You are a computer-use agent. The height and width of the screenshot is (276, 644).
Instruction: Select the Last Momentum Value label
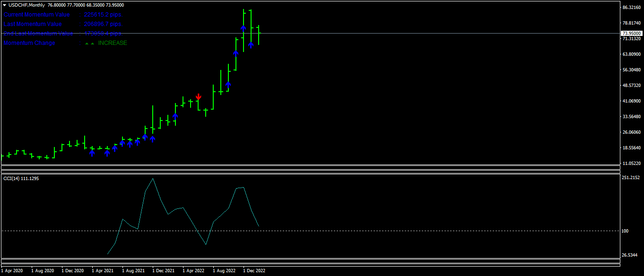click(x=33, y=24)
